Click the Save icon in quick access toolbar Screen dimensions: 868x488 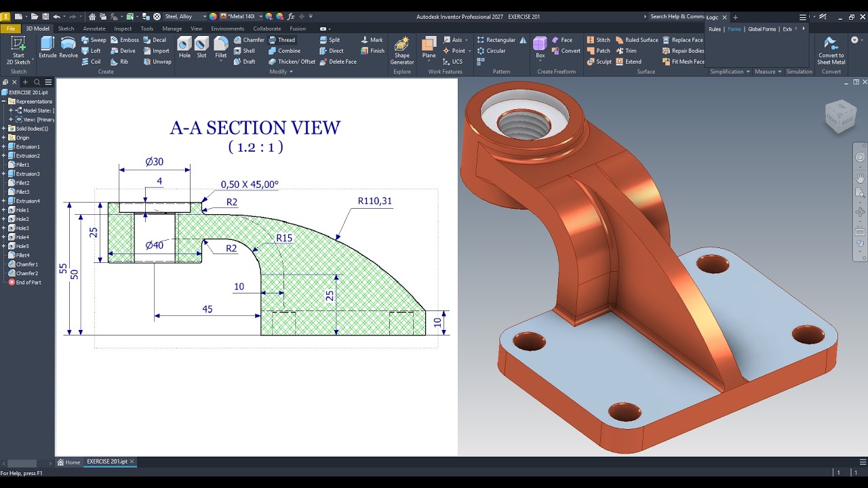click(45, 16)
